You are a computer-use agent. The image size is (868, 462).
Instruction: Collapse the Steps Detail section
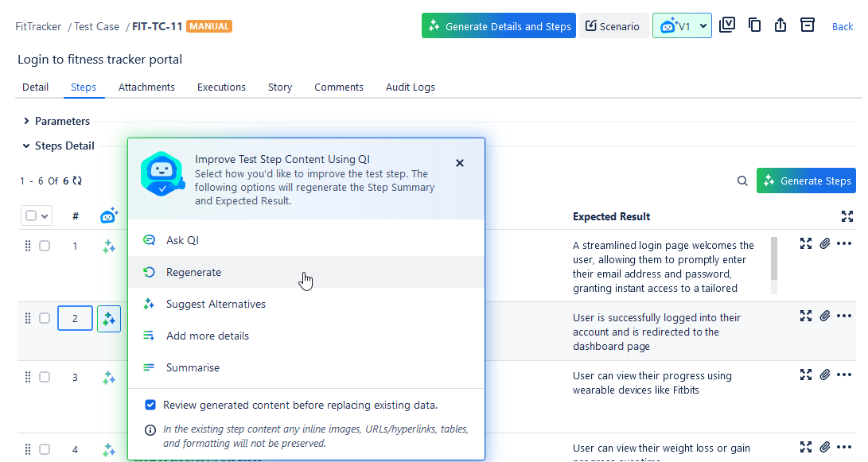click(26, 146)
